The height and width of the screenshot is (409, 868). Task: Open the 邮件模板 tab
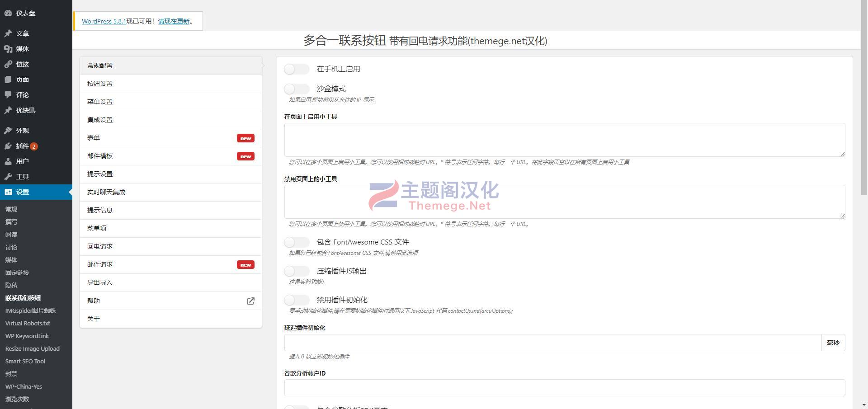pyautogui.click(x=171, y=156)
